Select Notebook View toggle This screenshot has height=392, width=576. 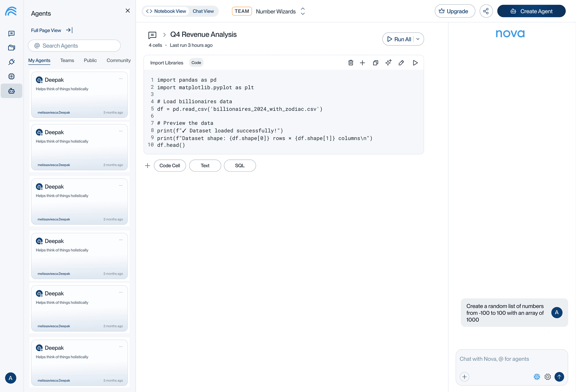166,11
